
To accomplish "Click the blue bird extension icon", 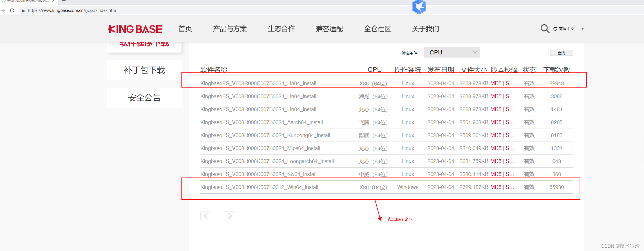I will pyautogui.click(x=419, y=7).
